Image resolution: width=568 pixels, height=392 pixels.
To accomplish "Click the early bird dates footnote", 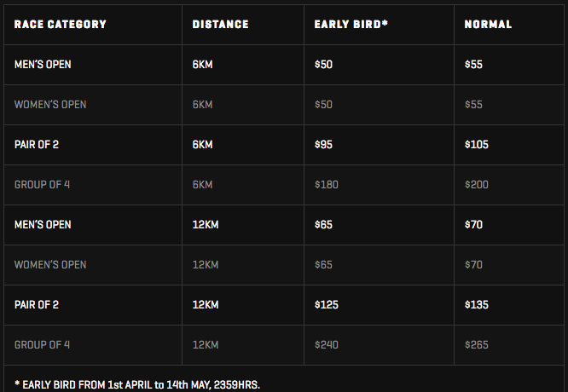I will pyautogui.click(x=137, y=384).
